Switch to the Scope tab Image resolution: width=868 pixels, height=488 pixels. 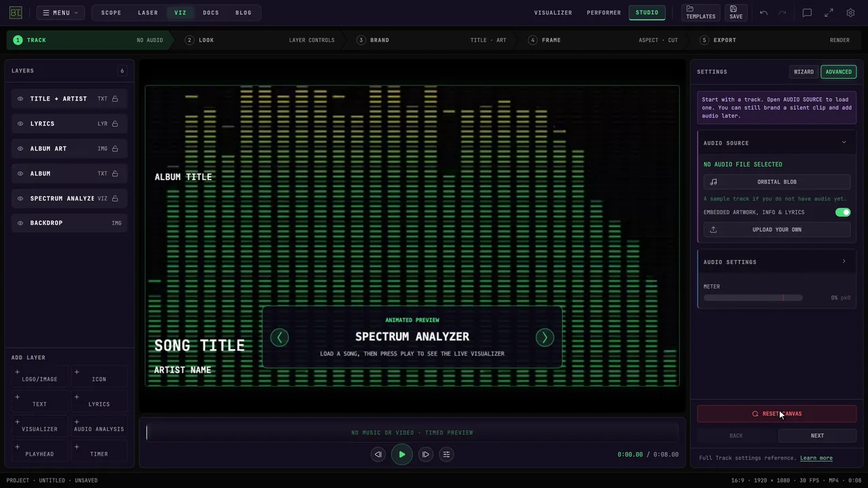[x=111, y=13]
